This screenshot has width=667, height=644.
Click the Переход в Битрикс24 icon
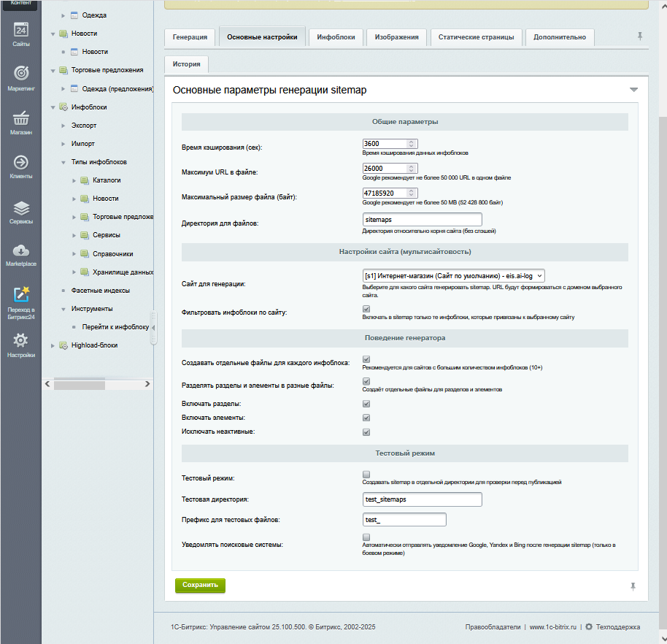coord(20,299)
